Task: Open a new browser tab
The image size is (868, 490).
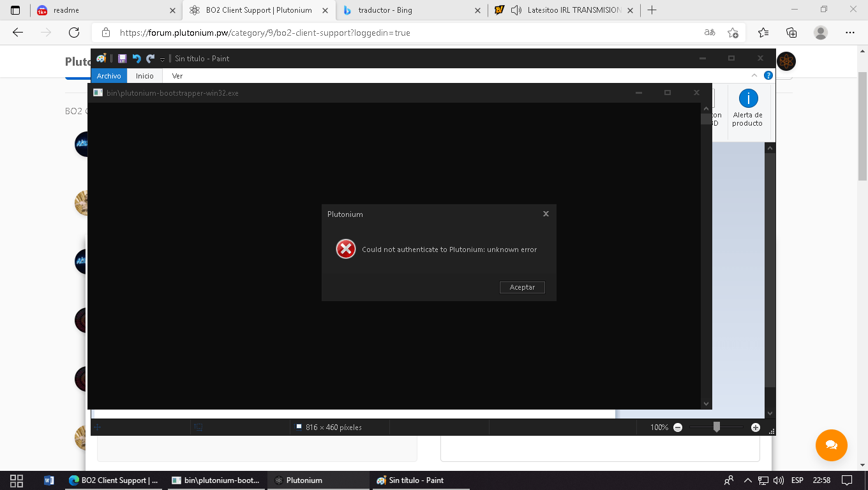Action: (652, 10)
